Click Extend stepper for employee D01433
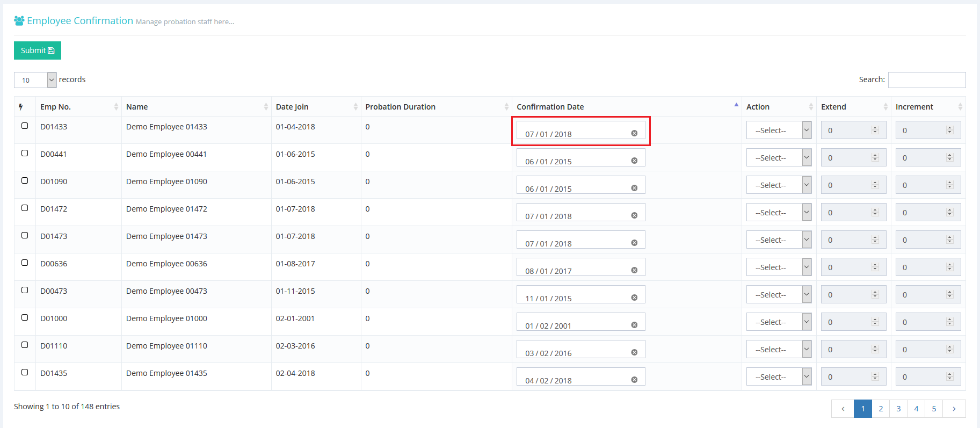The image size is (980, 428). point(875,130)
